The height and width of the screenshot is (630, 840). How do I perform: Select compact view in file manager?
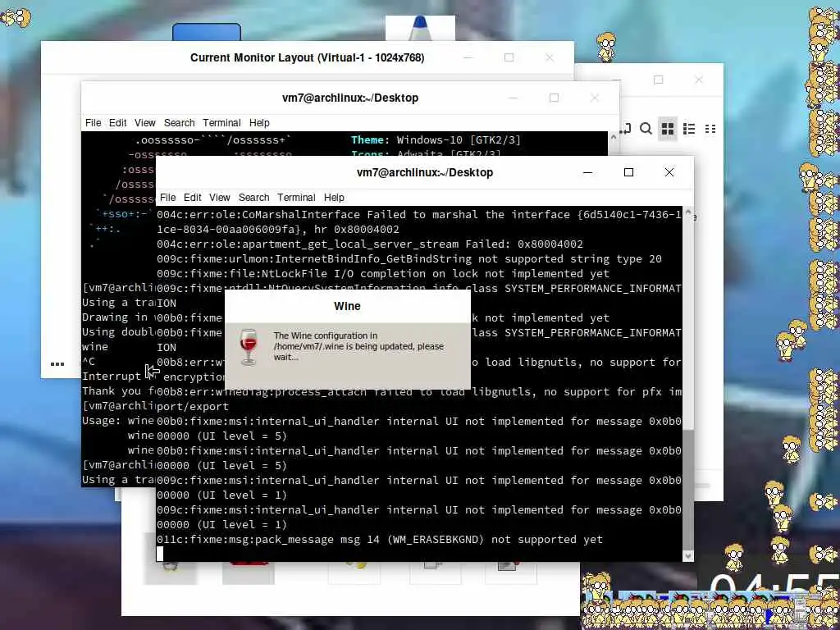[710, 129]
